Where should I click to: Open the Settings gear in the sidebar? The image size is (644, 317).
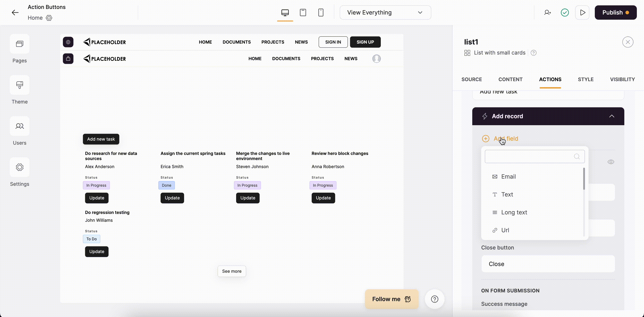click(x=19, y=173)
